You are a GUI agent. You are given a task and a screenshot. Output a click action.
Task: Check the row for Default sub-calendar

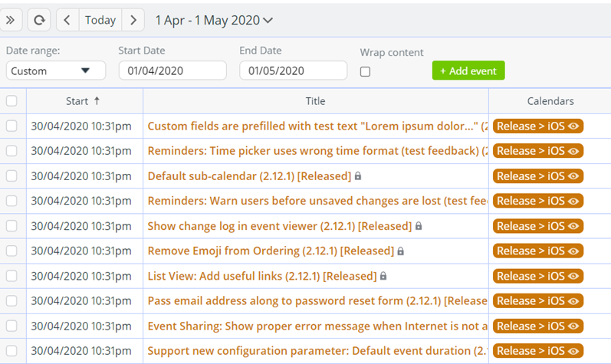11,176
